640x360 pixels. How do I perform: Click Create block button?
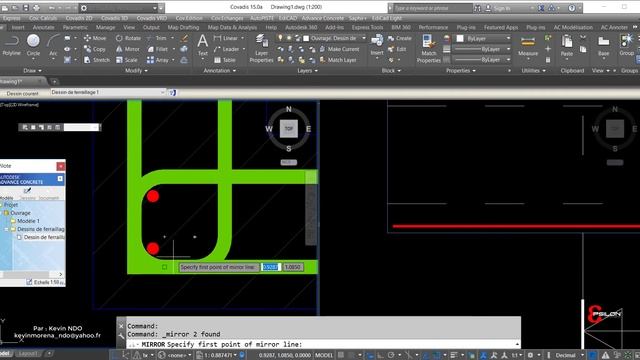click(x=400, y=38)
